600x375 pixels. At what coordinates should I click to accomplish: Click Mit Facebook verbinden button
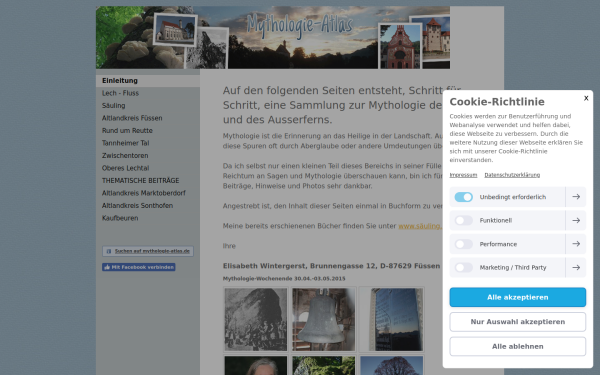(139, 267)
